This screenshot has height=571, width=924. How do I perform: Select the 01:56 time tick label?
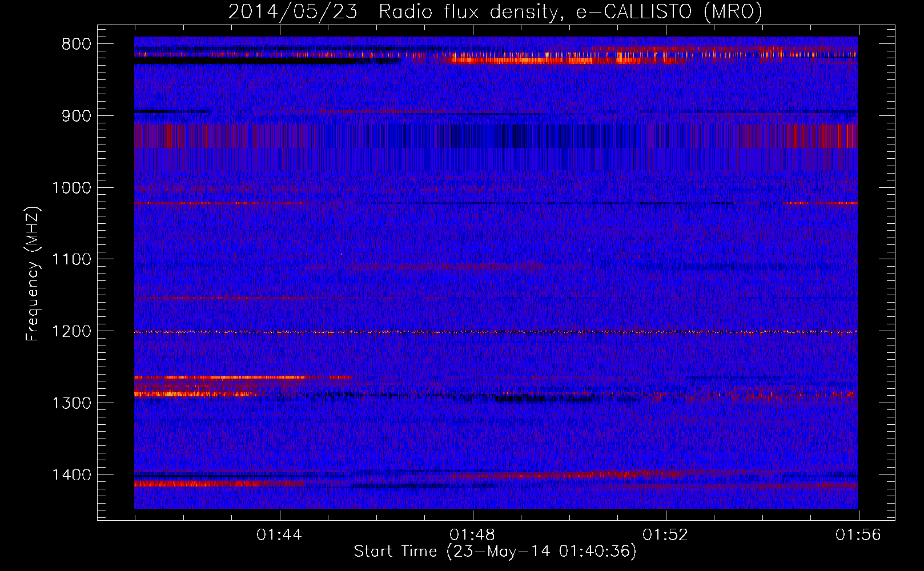858,535
